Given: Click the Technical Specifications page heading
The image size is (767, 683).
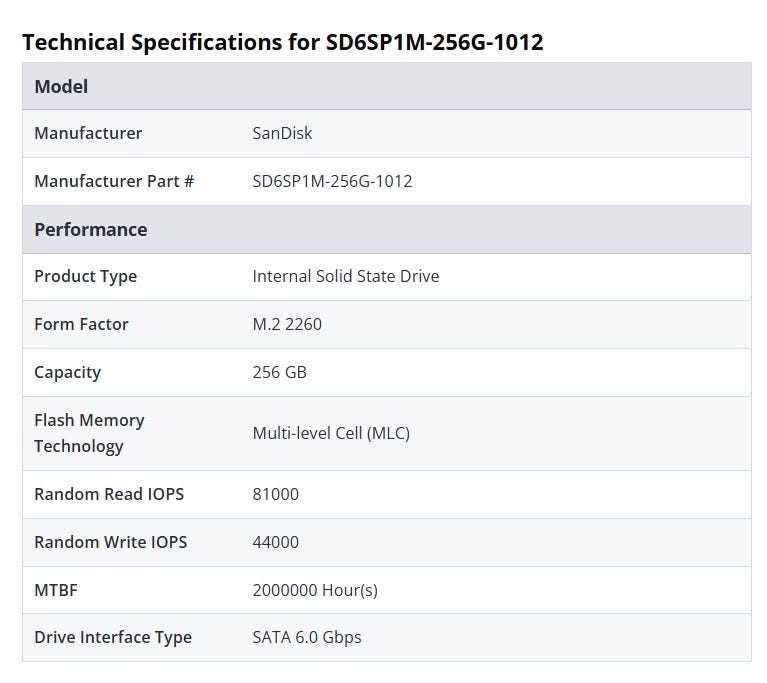Looking at the screenshot, I should click(x=283, y=42).
